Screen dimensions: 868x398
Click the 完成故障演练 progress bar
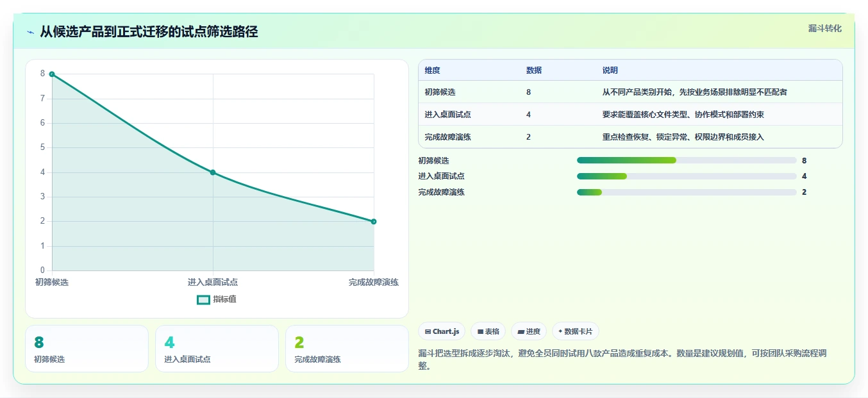click(687, 192)
